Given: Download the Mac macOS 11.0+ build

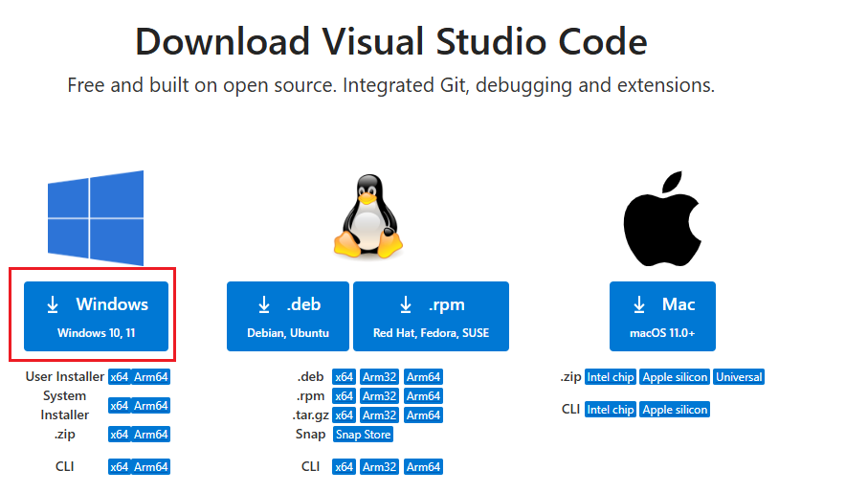Looking at the screenshot, I should [x=662, y=316].
